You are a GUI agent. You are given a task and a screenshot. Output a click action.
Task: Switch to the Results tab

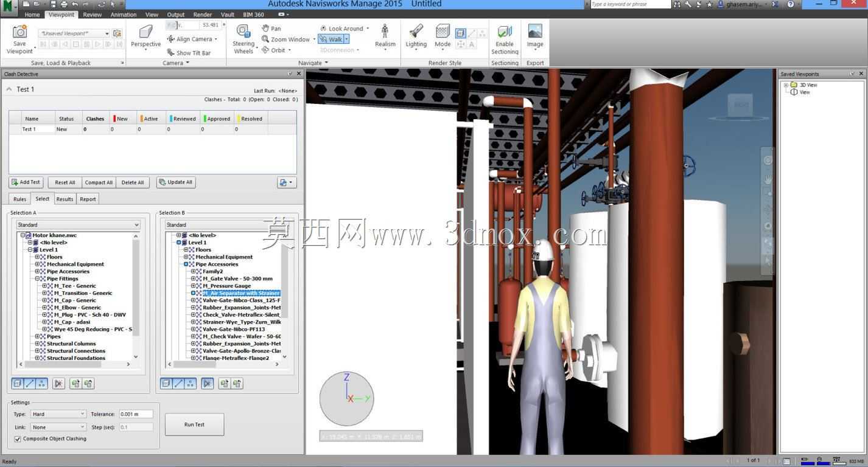click(65, 199)
